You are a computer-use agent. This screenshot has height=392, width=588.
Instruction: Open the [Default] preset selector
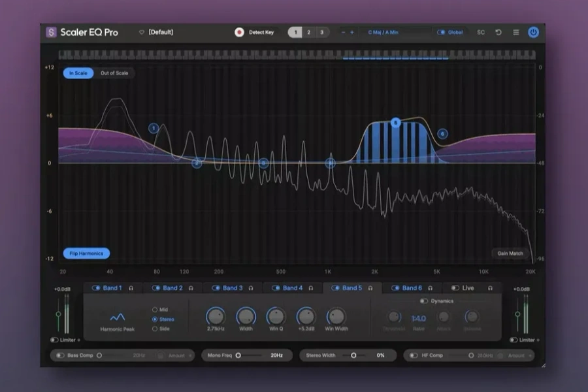tap(161, 32)
